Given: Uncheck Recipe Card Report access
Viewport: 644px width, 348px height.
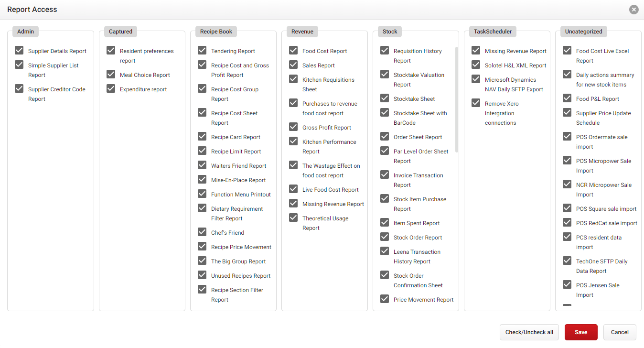Looking at the screenshot, I should pos(202,137).
